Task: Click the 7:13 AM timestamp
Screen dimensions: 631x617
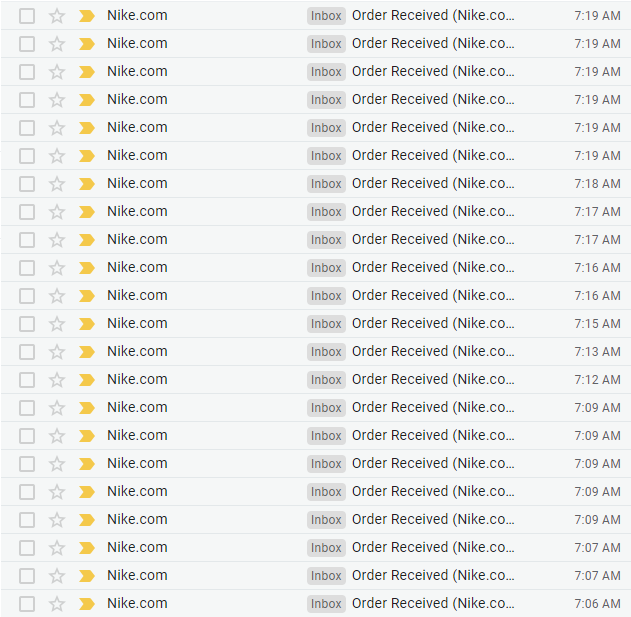Action: pos(597,352)
